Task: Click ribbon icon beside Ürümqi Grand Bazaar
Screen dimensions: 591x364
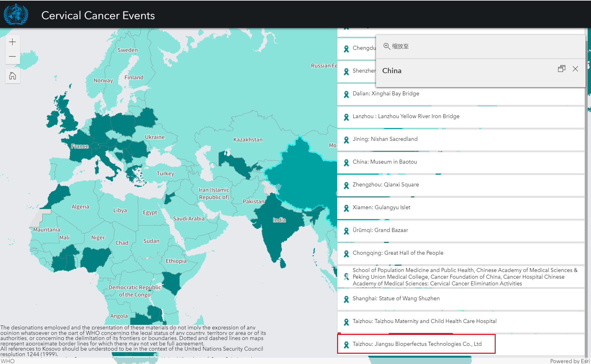Action: pos(346,231)
